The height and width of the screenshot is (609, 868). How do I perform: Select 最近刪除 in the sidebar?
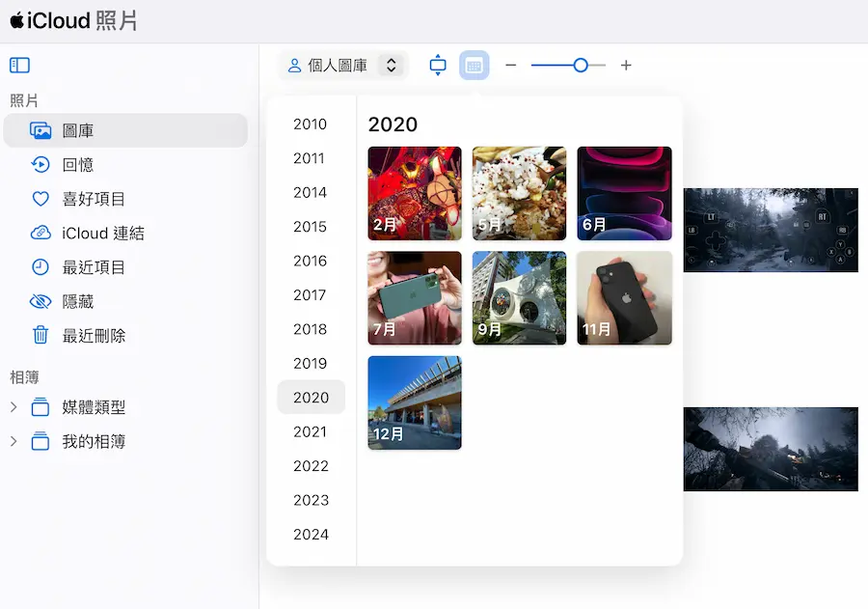click(x=125, y=336)
